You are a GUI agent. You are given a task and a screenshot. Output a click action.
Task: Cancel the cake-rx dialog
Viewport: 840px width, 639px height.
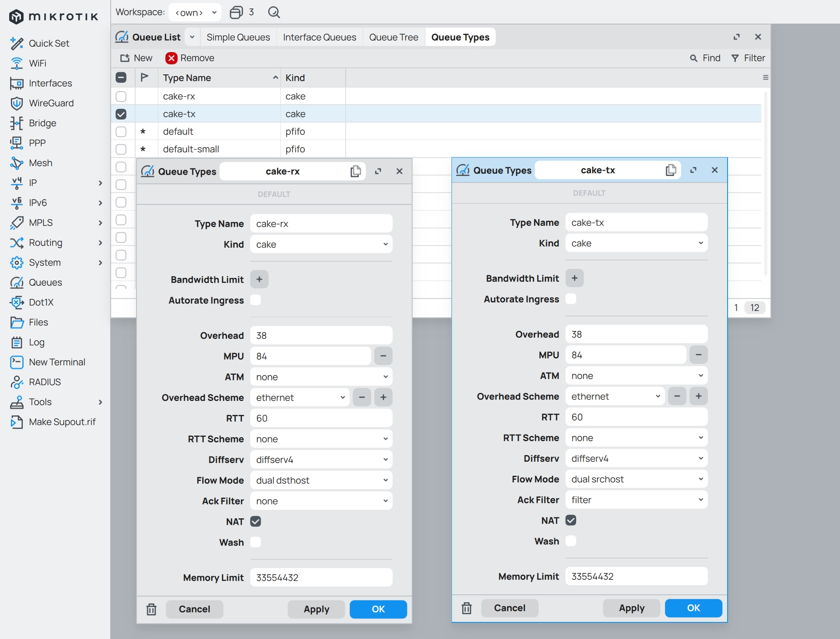pyautogui.click(x=194, y=609)
